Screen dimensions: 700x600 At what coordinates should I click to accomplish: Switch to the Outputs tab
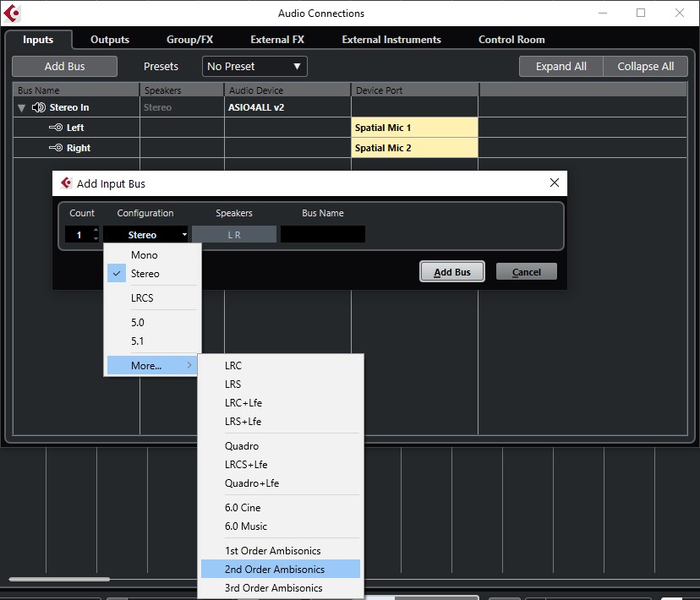pos(110,40)
